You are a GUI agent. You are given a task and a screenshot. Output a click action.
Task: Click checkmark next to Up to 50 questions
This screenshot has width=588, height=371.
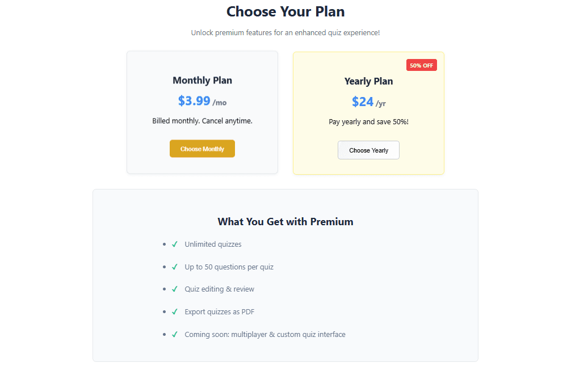175,267
